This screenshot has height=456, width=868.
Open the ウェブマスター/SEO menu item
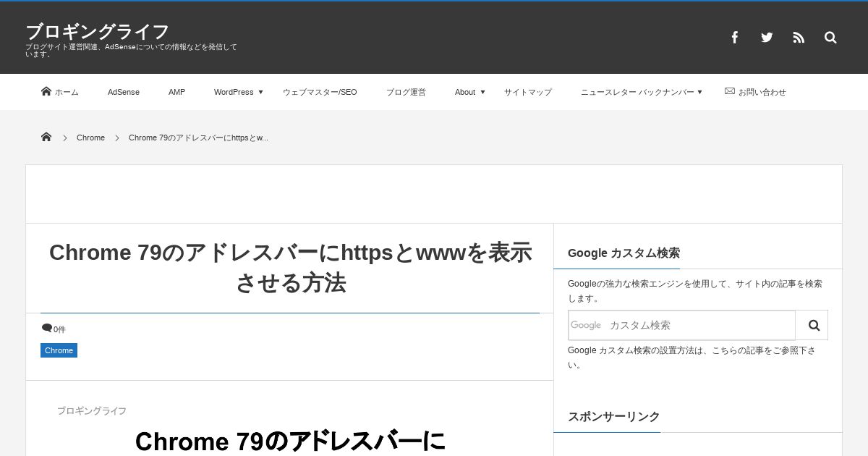[x=320, y=92]
